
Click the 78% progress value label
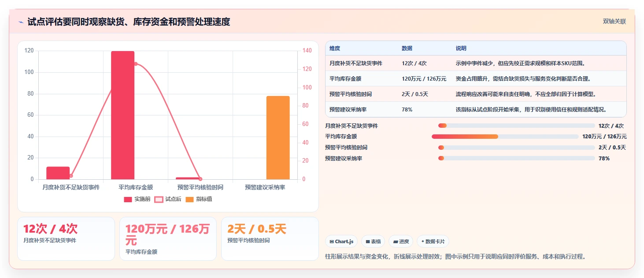point(604,158)
